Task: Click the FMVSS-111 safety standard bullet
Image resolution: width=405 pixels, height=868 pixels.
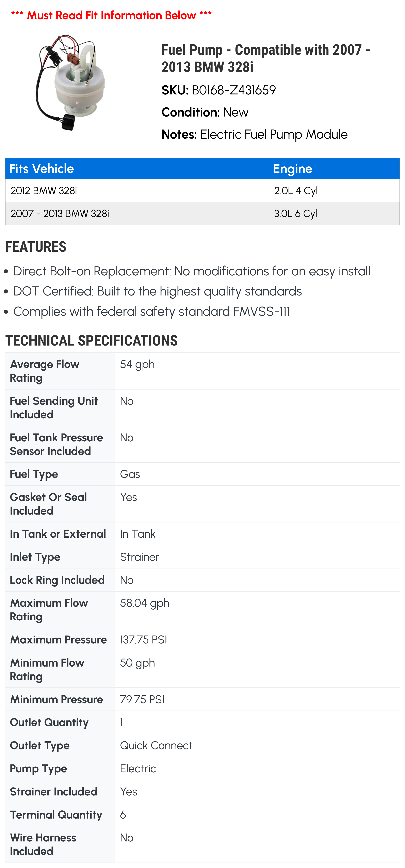Action: coord(151,312)
